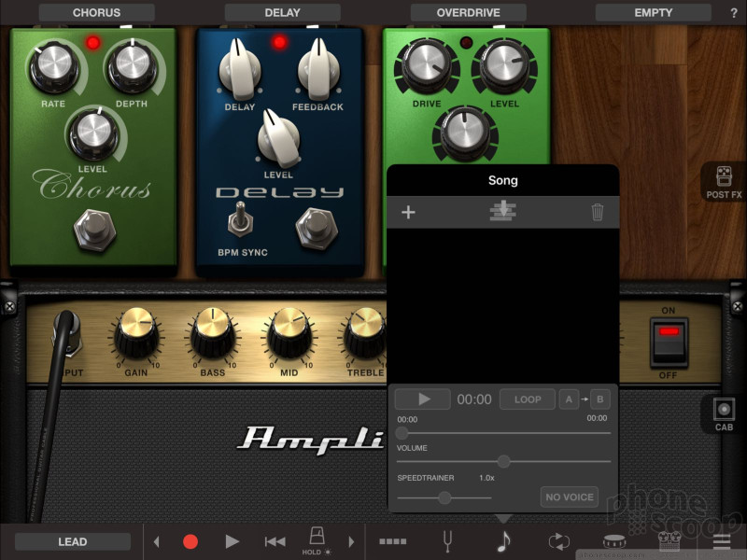This screenshot has height=560, width=747.
Task: Click the right arrow in bottom toolbar
Action: click(x=352, y=541)
